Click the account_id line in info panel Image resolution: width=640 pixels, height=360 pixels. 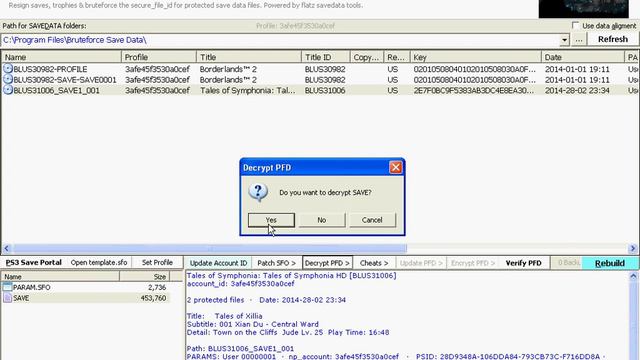(240, 284)
